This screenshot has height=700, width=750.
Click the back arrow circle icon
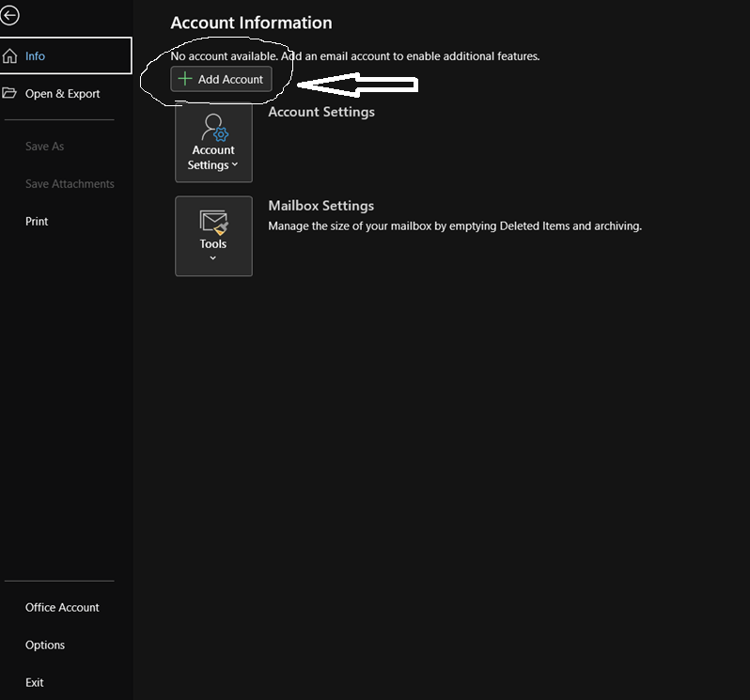(x=9, y=15)
